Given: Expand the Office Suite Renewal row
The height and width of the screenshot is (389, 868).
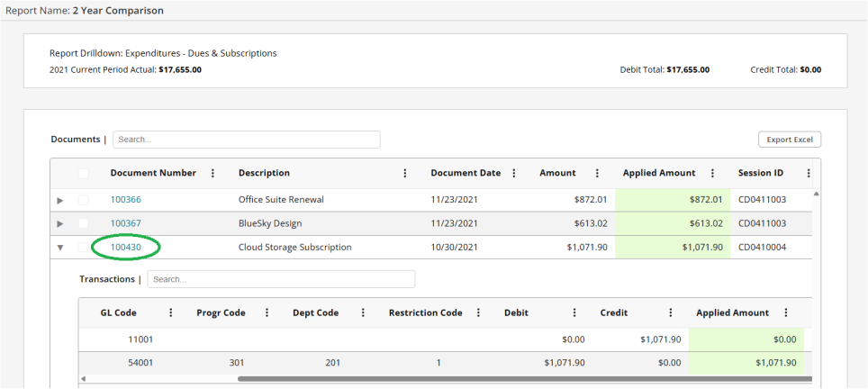Looking at the screenshot, I should (60, 199).
